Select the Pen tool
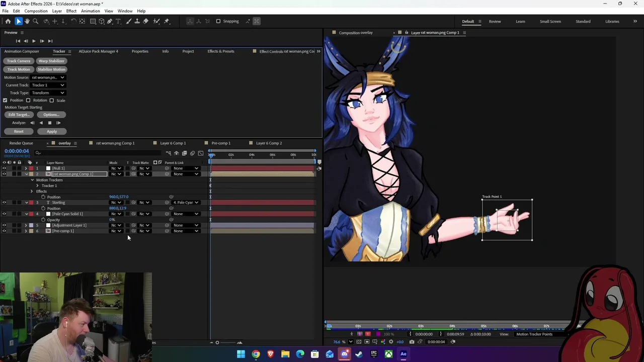Screen dimensions: 644x362 [110, 21]
